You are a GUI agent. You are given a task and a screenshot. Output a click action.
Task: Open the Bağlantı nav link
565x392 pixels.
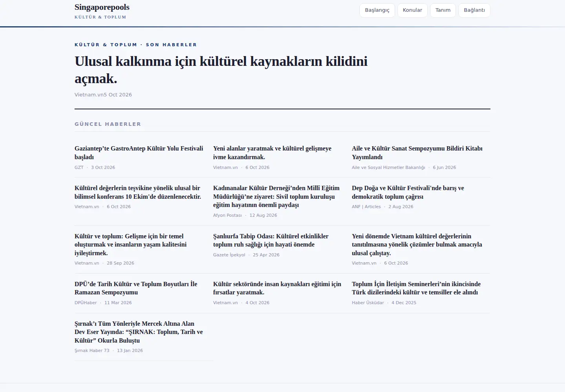pos(474,10)
